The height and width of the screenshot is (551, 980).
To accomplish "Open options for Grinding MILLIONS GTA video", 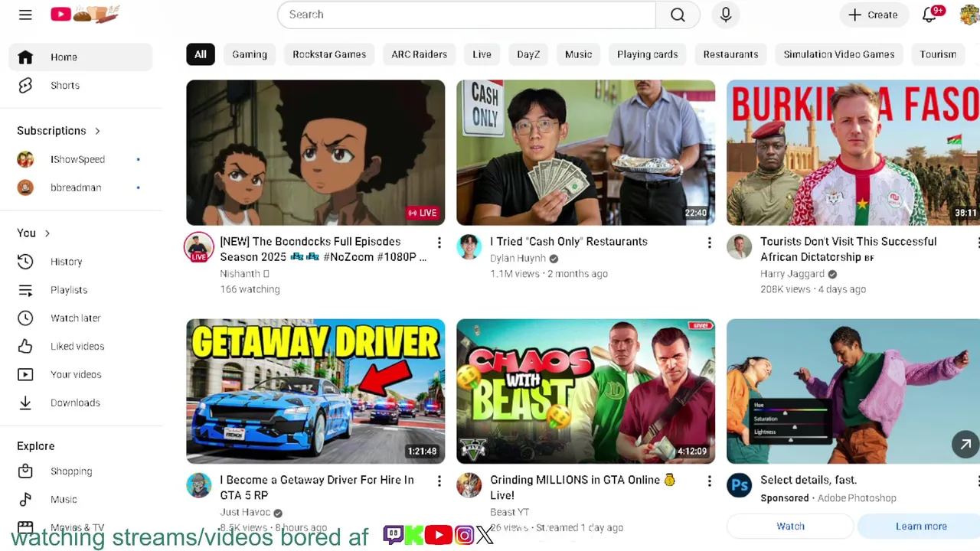I will [709, 481].
